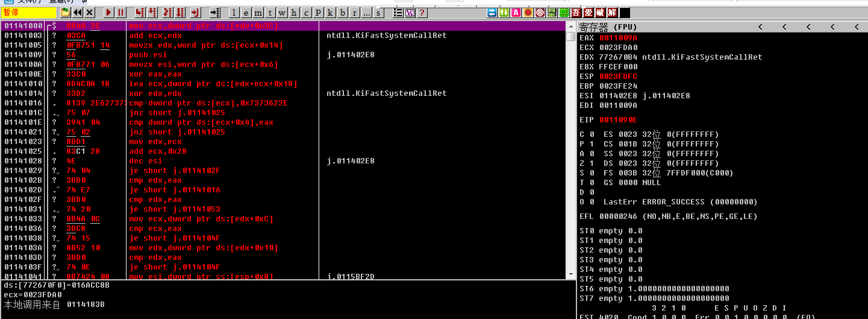This screenshot has width=868, height=319.
Task: Restart the program with the rewind icon
Action: click(x=77, y=13)
